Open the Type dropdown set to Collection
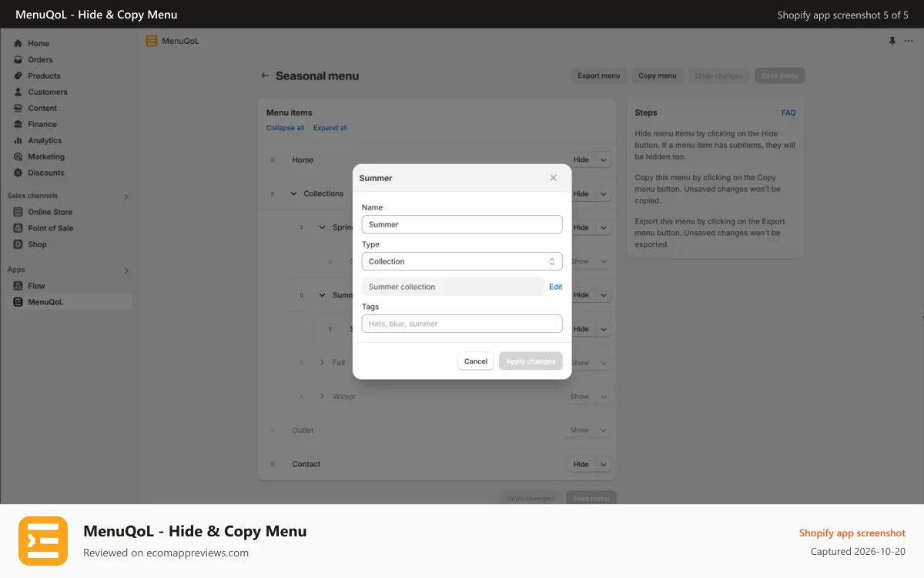924x578 pixels. point(462,261)
